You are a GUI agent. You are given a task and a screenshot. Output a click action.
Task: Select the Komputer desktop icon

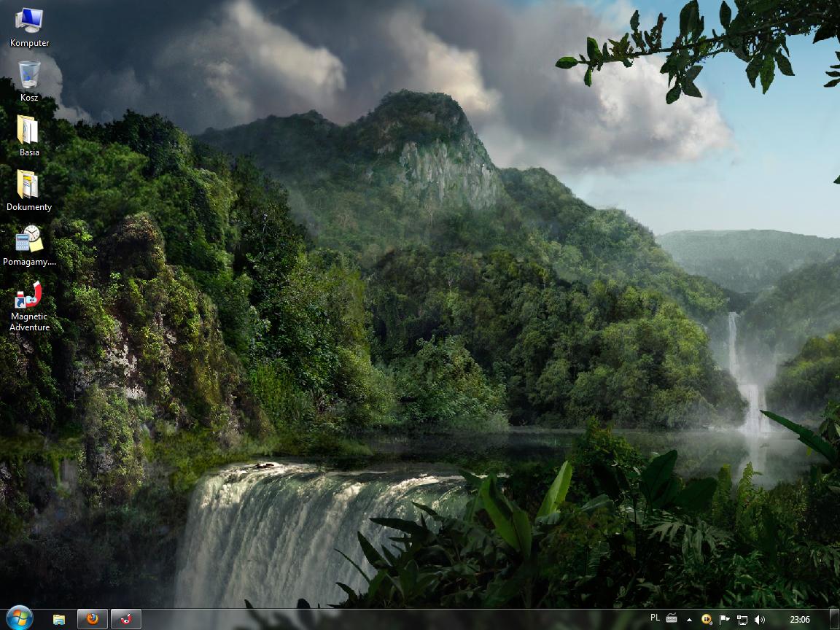(x=29, y=21)
